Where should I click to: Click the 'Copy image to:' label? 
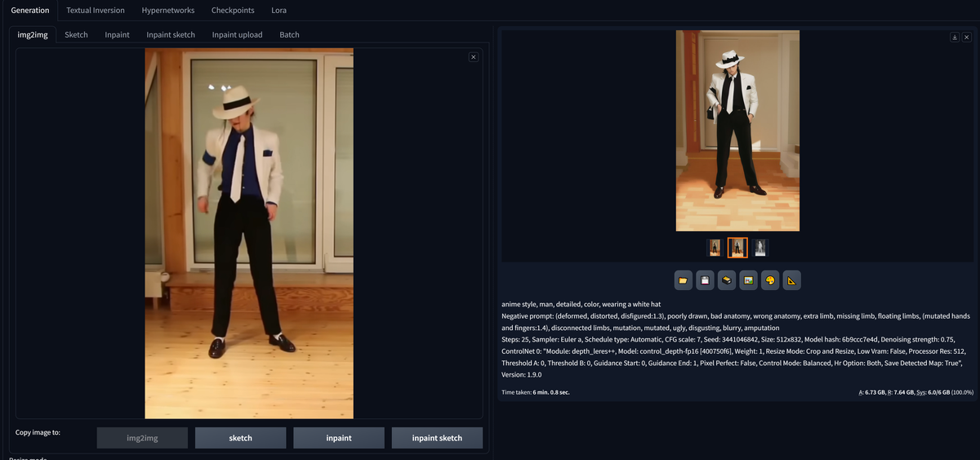click(x=38, y=432)
